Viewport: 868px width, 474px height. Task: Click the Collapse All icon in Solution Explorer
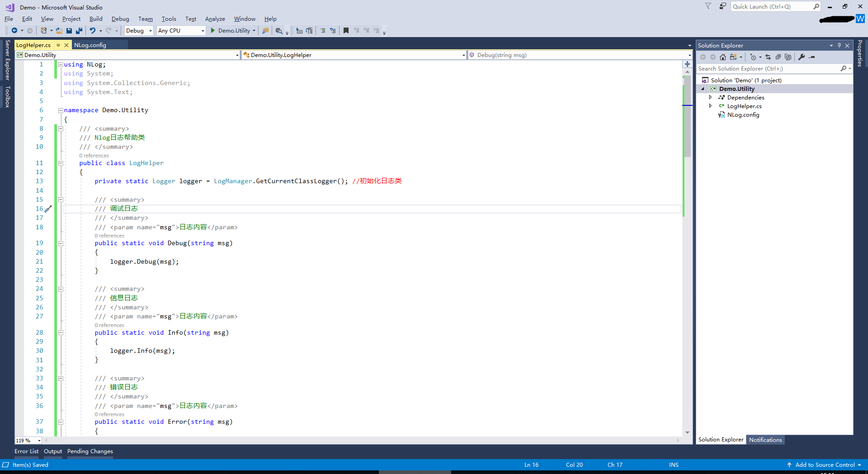click(x=778, y=57)
